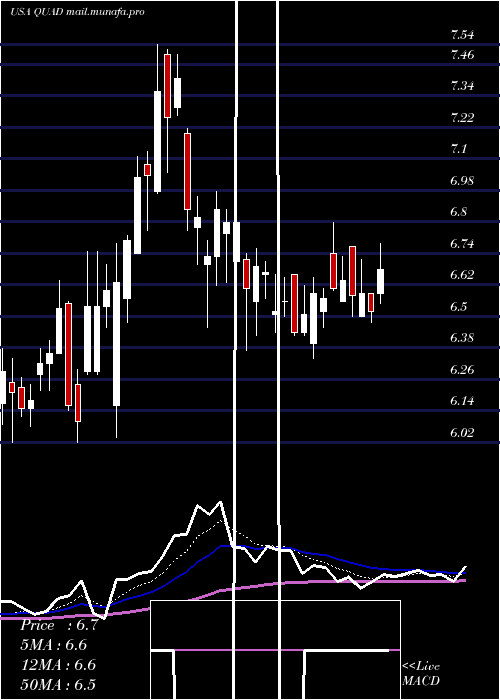The height and width of the screenshot is (700, 500).
Task: Select the 6.02 price axis label
Action: click(x=462, y=433)
